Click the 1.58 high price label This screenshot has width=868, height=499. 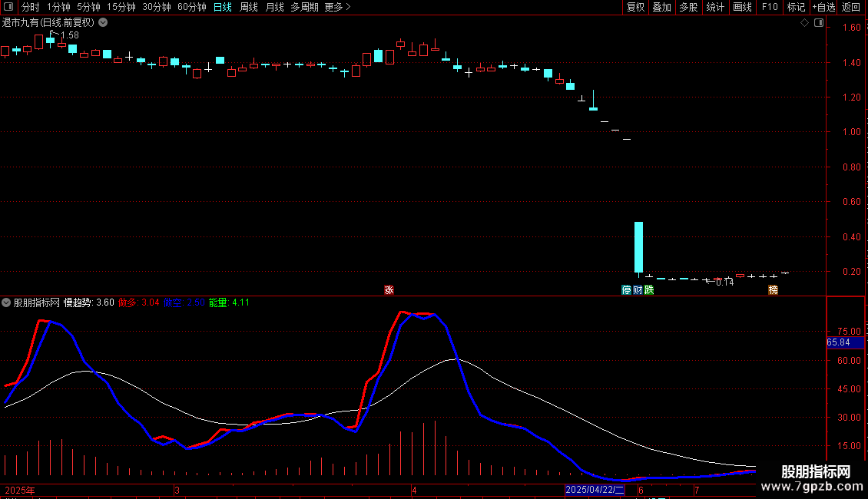click(70, 35)
